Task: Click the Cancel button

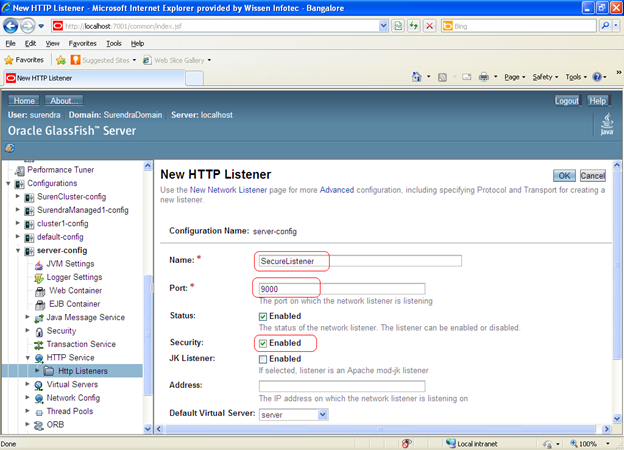Action: point(592,175)
